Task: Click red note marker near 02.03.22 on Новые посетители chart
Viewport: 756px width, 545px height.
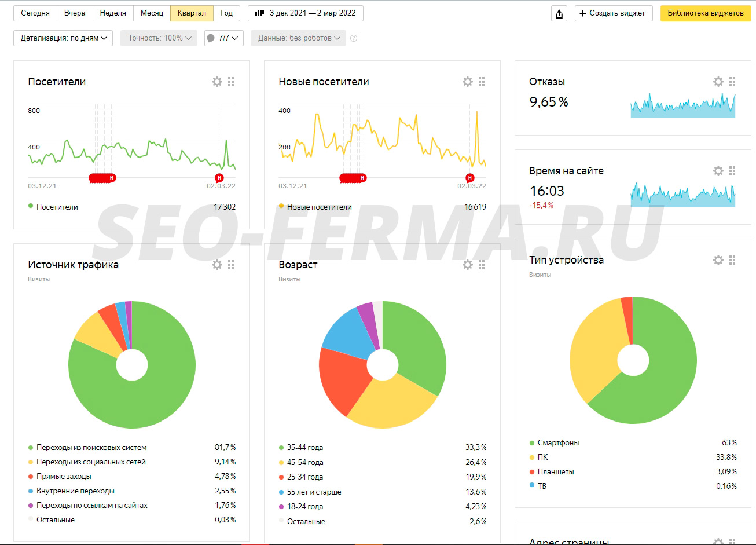Action: pyautogui.click(x=469, y=178)
